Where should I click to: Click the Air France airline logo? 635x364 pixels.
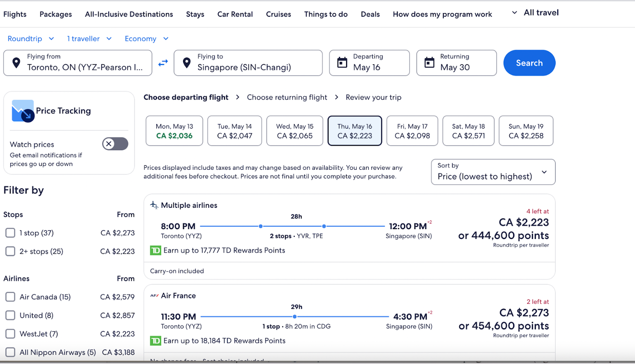(x=154, y=296)
